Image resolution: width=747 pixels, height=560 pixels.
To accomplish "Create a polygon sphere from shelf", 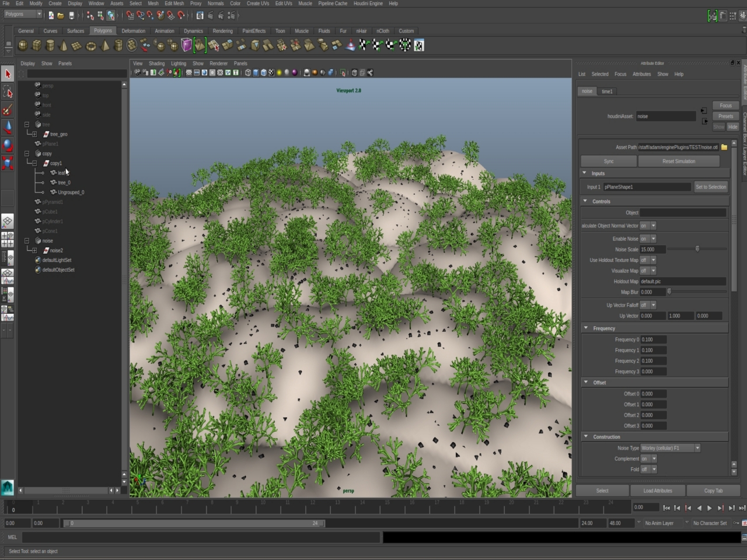I will [23, 45].
